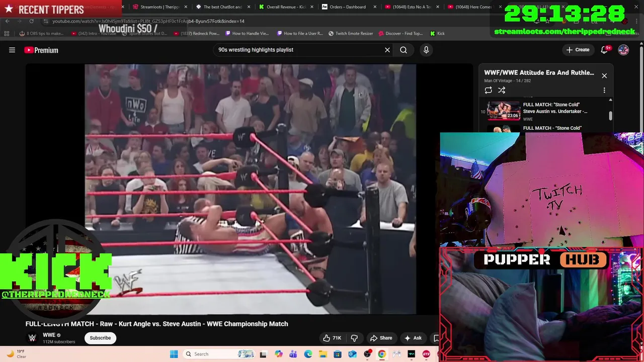
Task: Open playlist three-dot more options menu
Action: [x=604, y=90]
